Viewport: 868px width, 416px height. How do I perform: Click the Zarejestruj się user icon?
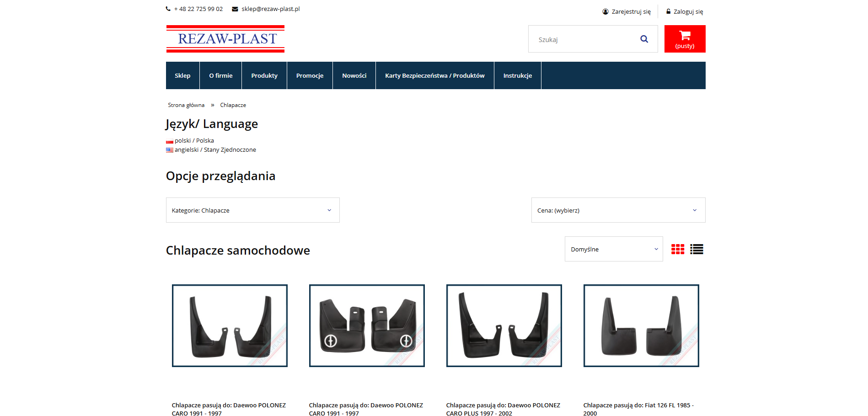point(605,12)
